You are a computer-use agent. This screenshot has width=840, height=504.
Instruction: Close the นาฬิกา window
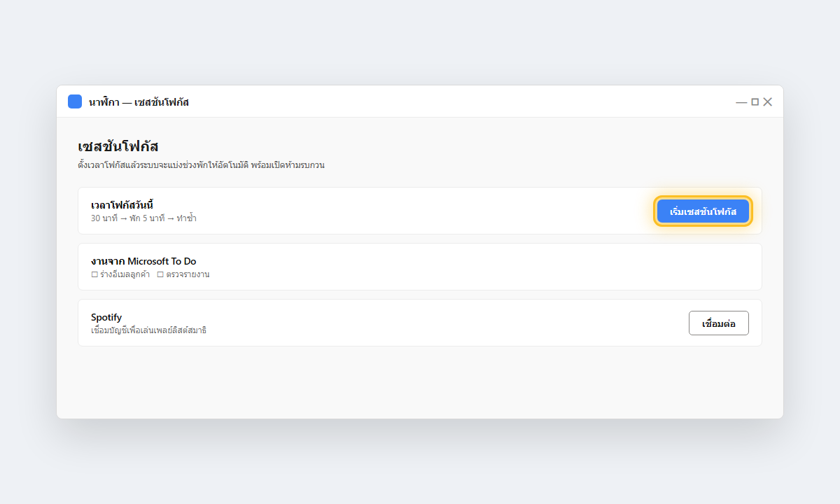coord(768,102)
